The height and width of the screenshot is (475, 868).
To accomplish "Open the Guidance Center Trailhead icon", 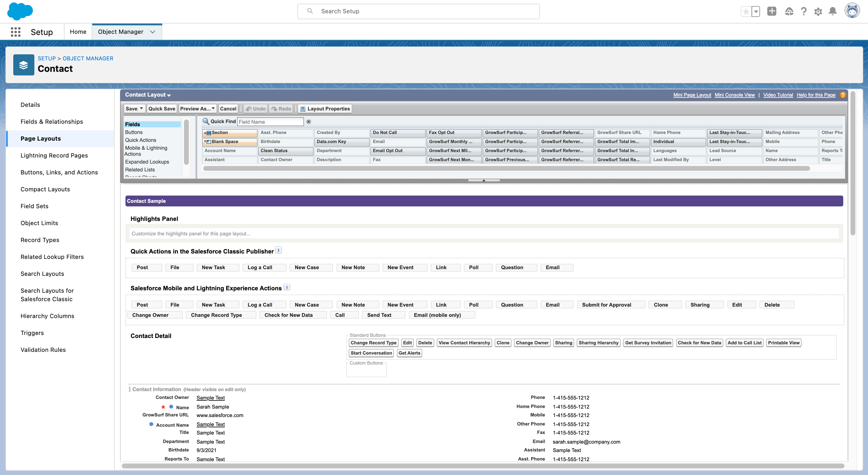I will 789,11.
